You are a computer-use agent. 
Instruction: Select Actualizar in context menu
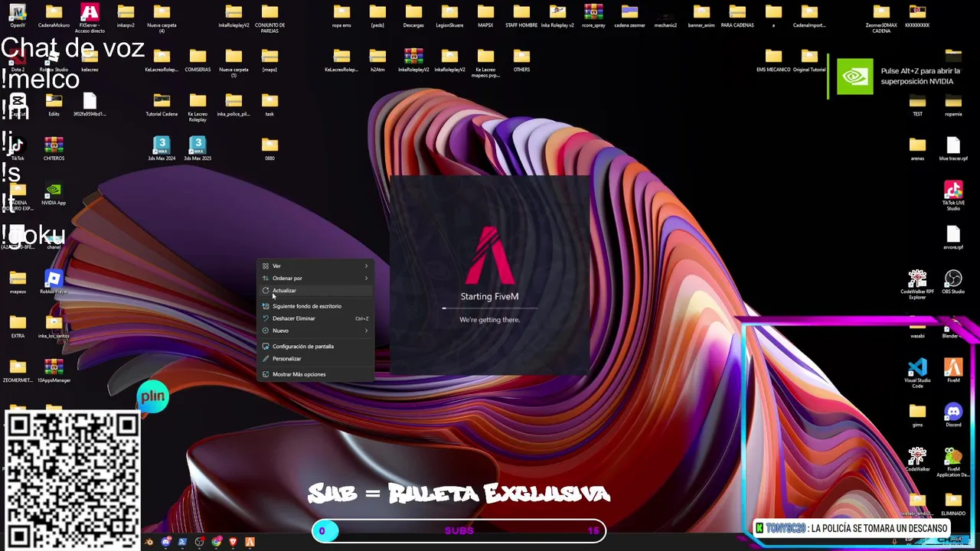[x=315, y=291]
